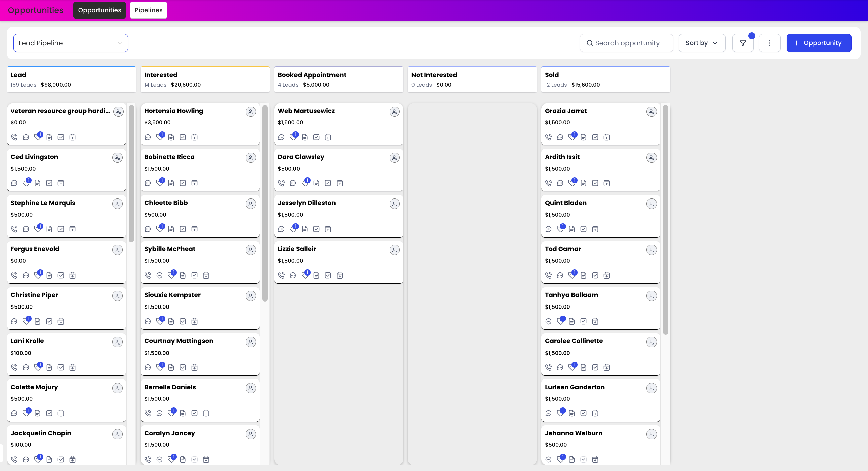Open notes icon on Web Martusewicz's card

pyautogui.click(x=305, y=137)
